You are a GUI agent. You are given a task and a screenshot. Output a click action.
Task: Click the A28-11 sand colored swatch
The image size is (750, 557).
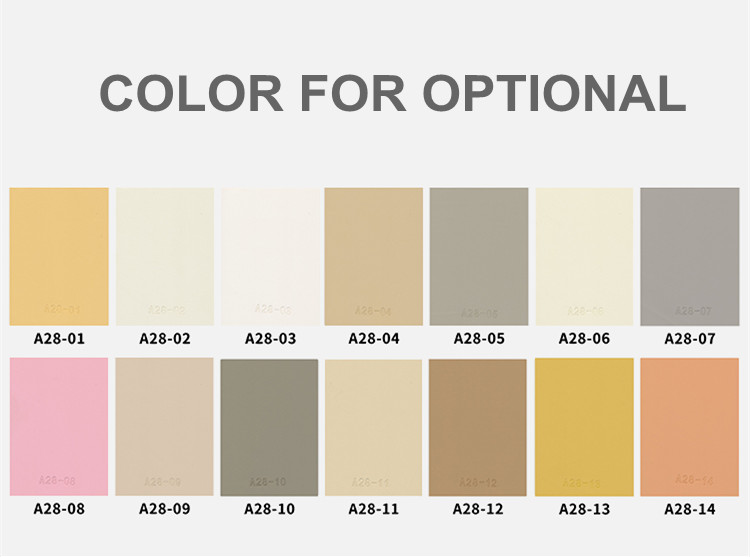point(374,427)
